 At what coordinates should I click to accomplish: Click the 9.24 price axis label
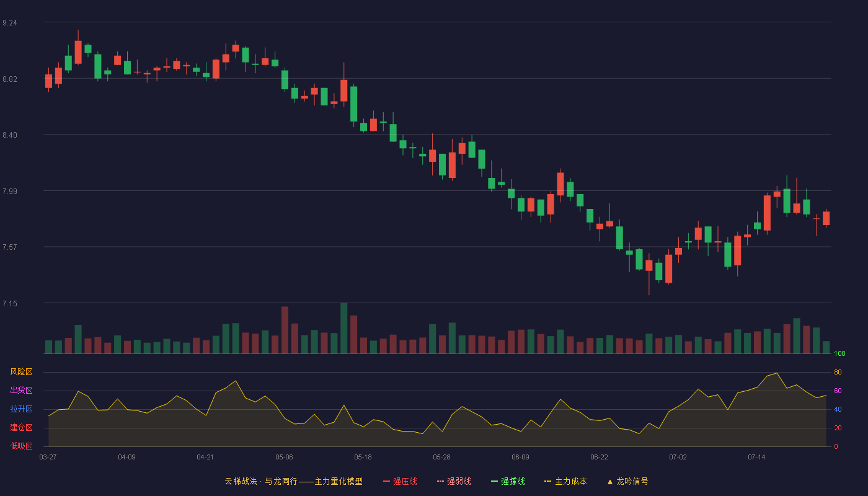(x=10, y=23)
